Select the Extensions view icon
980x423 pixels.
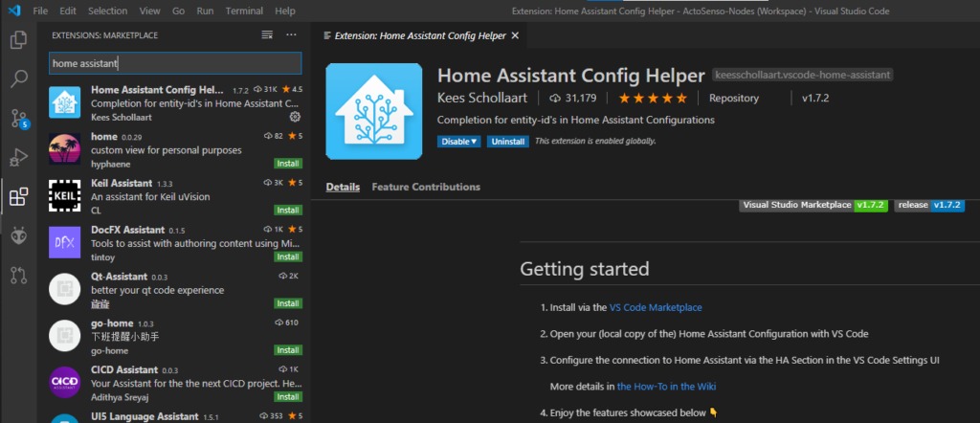point(19,197)
